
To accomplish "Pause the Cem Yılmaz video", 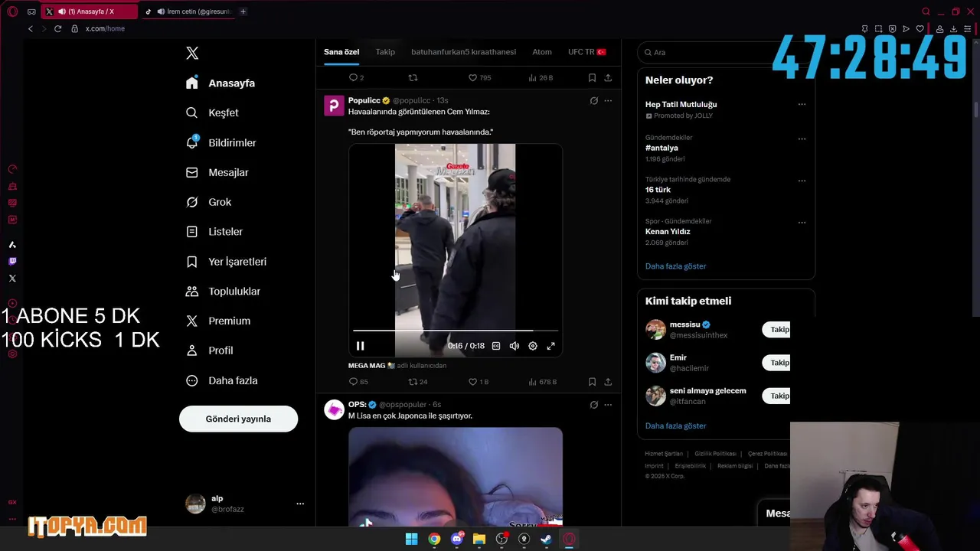I will (361, 346).
